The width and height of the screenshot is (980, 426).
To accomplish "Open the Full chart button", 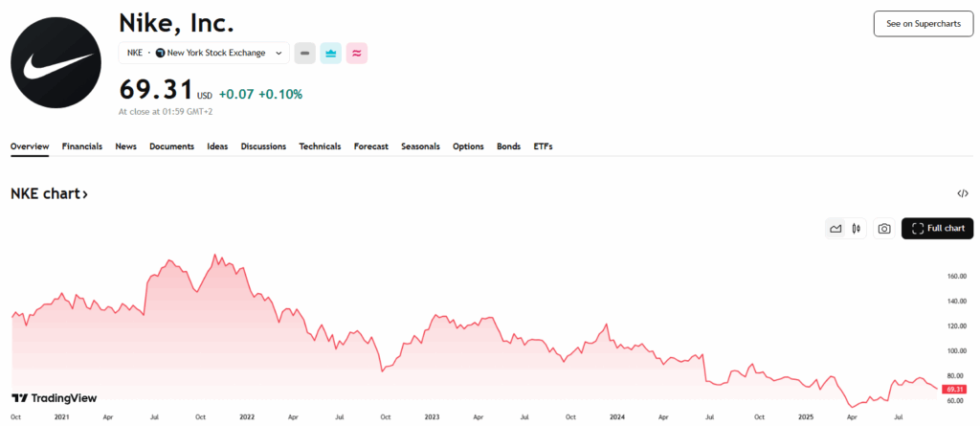I will 938,229.
